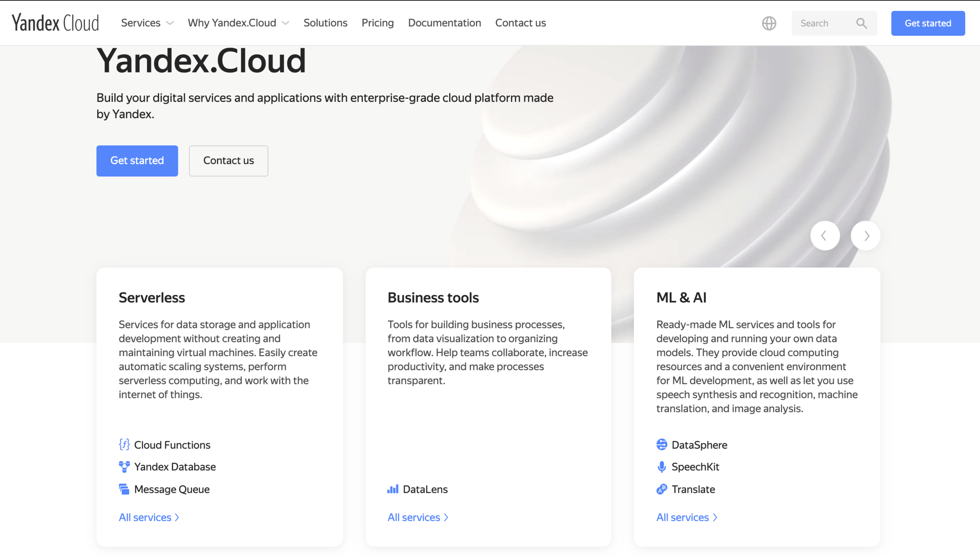Click the SpeechKit microphone icon

point(661,466)
